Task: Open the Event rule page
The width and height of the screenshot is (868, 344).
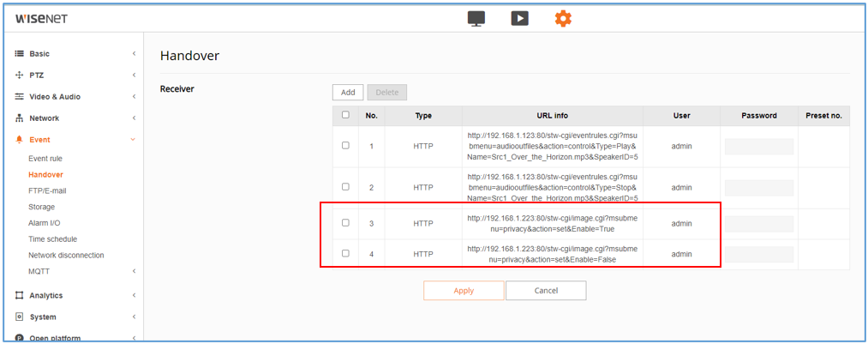Action: [x=45, y=159]
